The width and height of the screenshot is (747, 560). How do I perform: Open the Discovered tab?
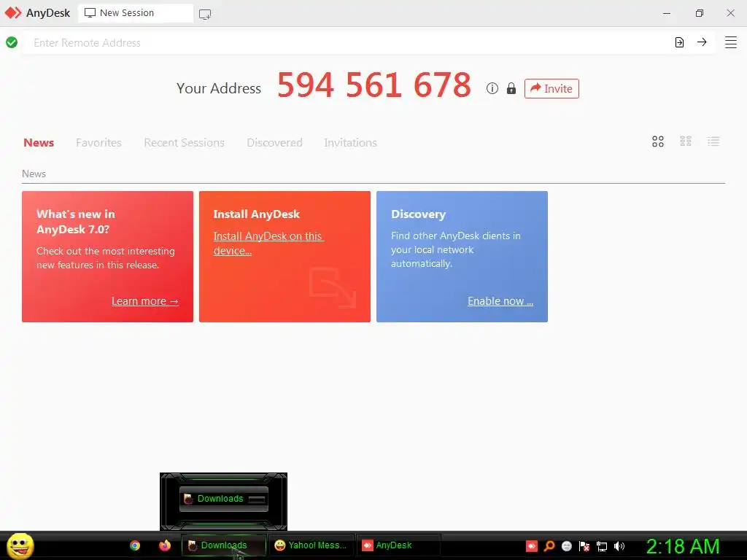pos(274,142)
